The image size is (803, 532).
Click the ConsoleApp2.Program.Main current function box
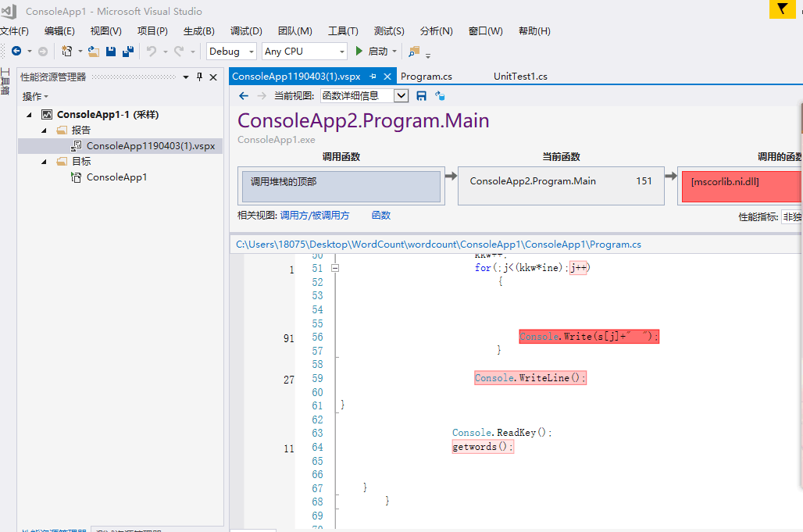(x=561, y=186)
